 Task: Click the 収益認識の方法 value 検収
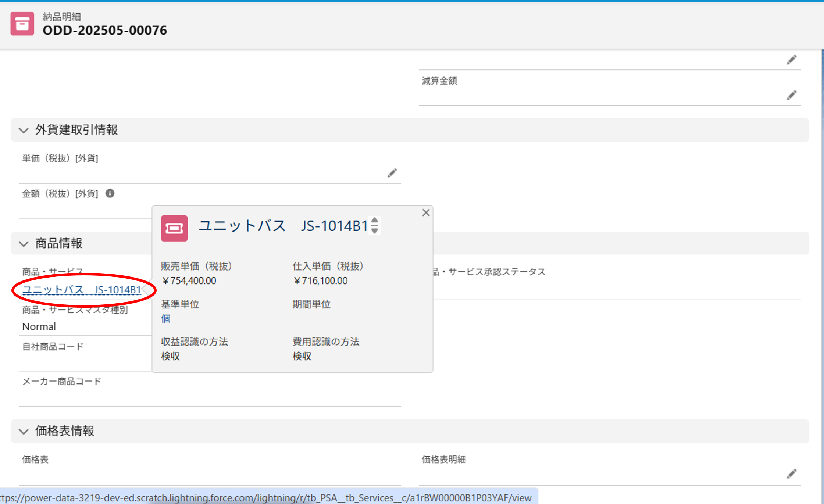click(x=171, y=356)
